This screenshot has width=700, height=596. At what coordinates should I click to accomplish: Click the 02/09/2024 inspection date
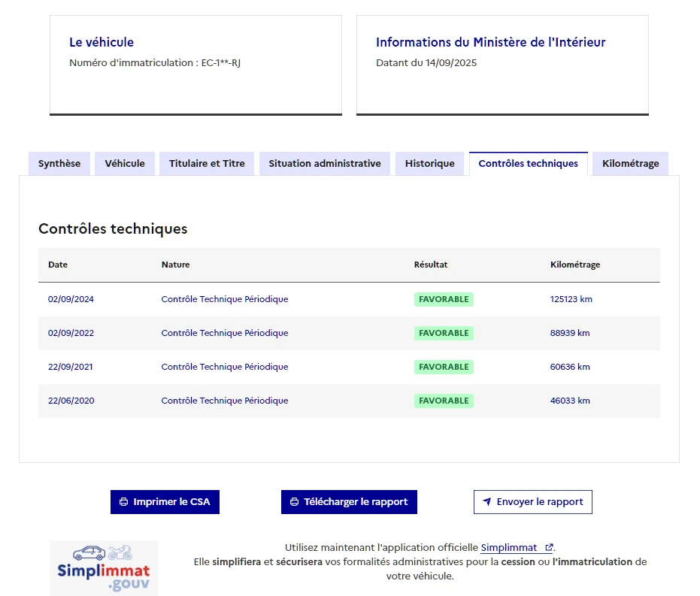71,299
